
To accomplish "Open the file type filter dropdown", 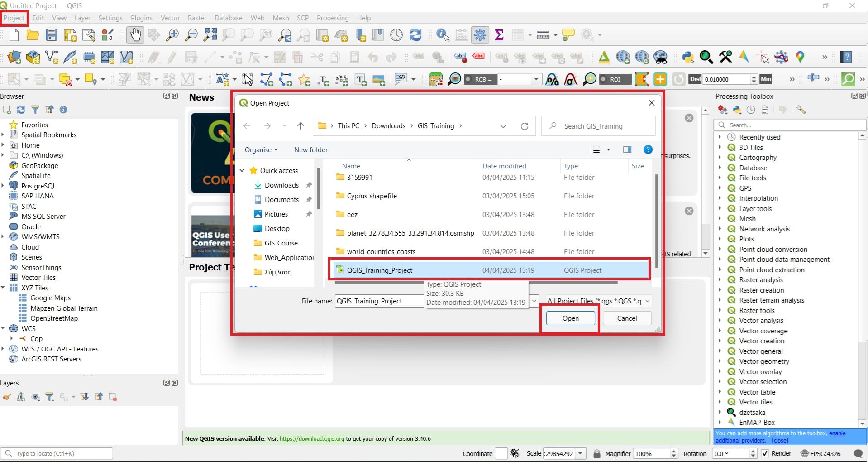I will (598, 301).
